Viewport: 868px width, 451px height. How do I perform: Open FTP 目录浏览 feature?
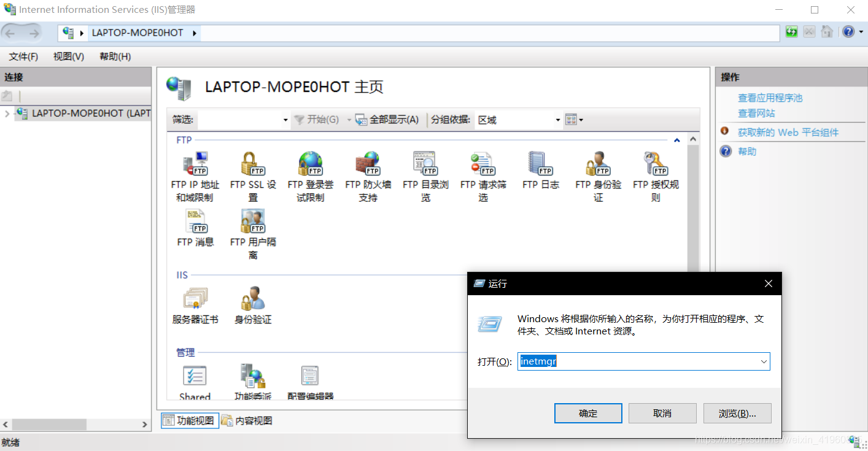[x=425, y=177]
